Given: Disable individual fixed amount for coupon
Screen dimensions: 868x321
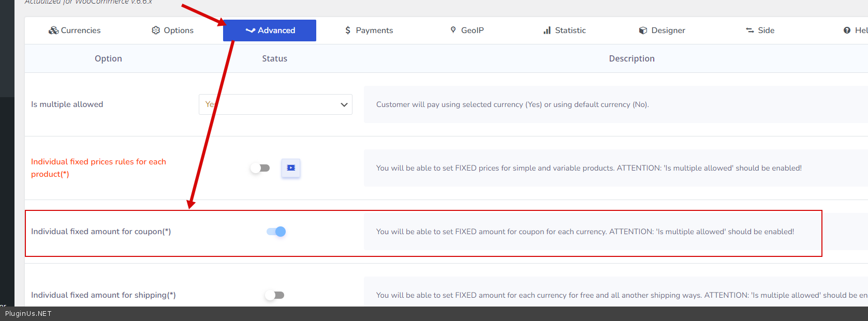Looking at the screenshot, I should point(276,232).
